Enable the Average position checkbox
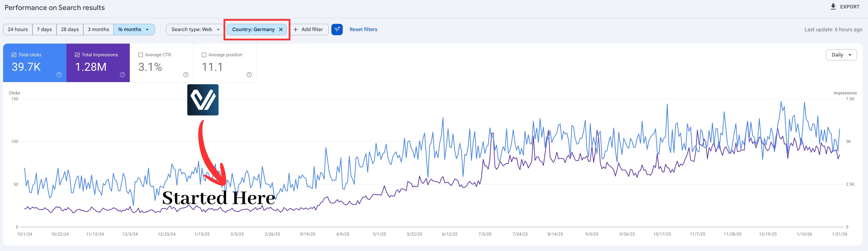Viewport: 868px width, 251px height. 204,55
